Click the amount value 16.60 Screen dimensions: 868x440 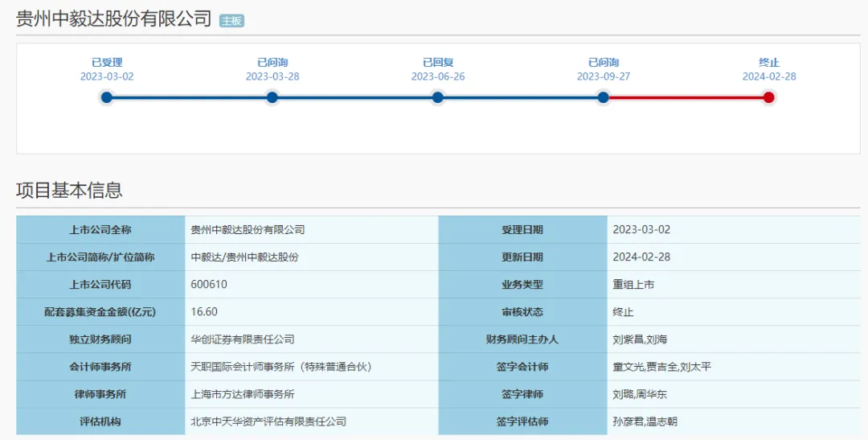(x=204, y=312)
